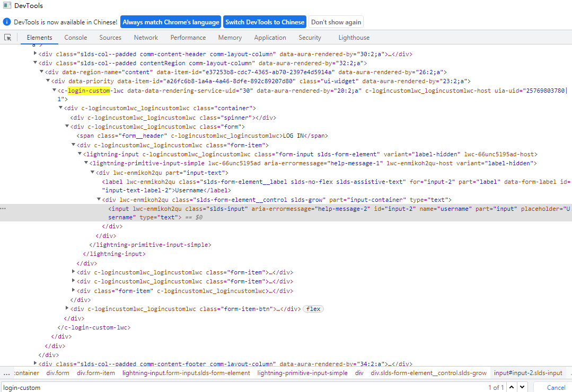
Task: Open the Application tab
Action: click(270, 38)
